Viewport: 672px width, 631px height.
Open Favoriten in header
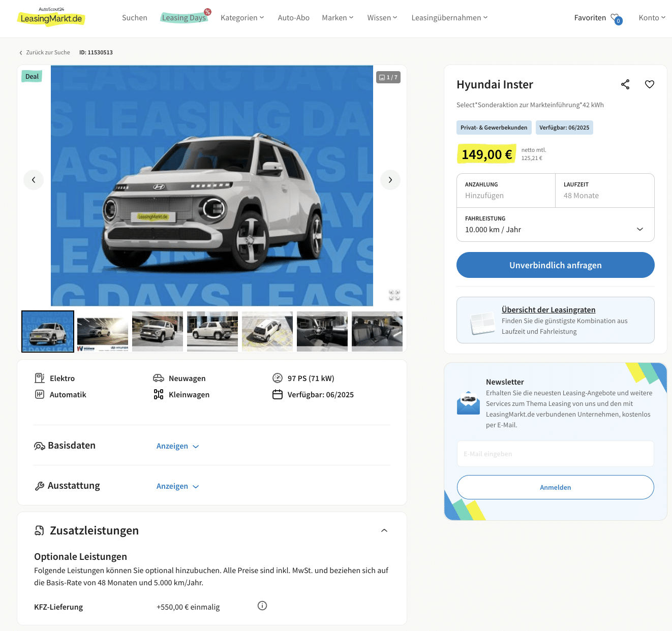[x=590, y=18]
